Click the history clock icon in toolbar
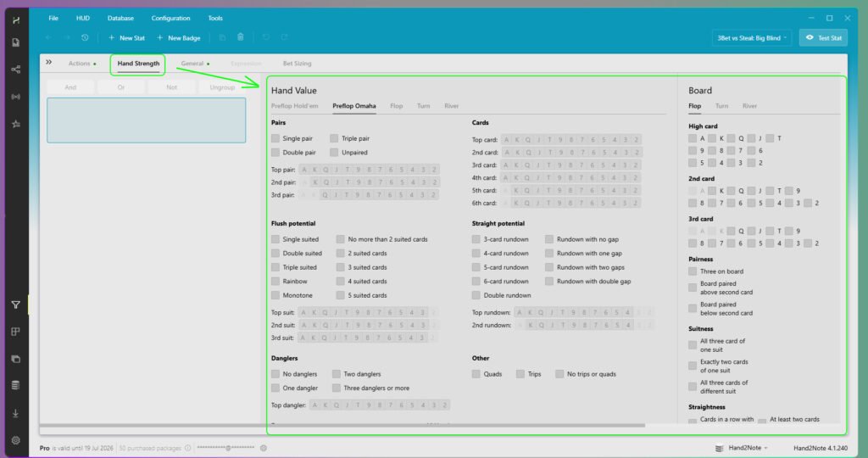The image size is (868, 458). (x=85, y=37)
